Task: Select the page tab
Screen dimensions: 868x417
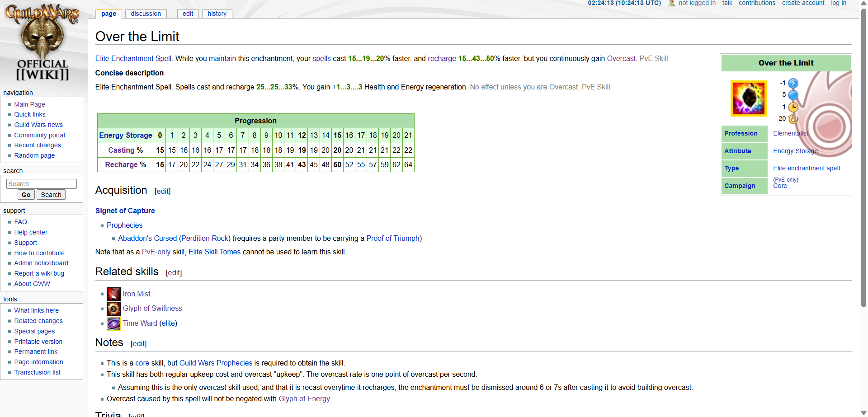Action: (x=108, y=14)
